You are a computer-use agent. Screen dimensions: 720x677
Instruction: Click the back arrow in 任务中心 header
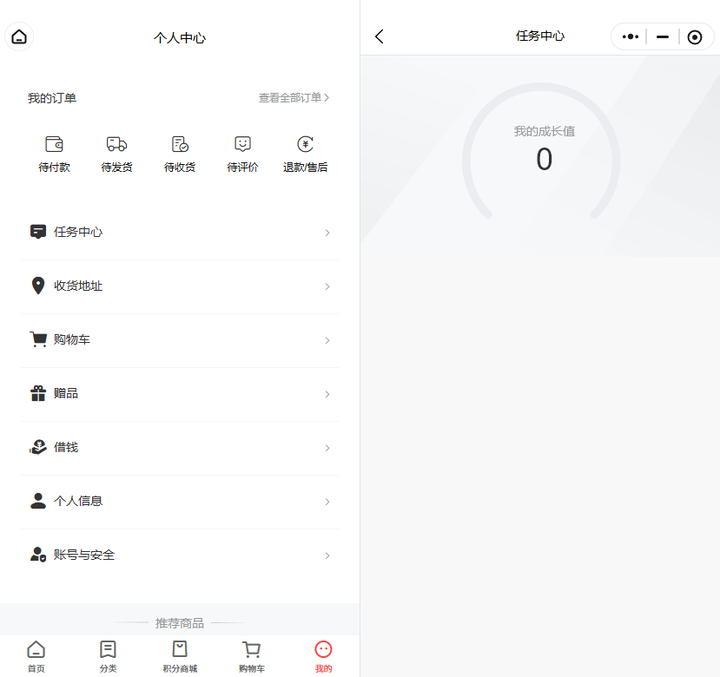coord(379,37)
